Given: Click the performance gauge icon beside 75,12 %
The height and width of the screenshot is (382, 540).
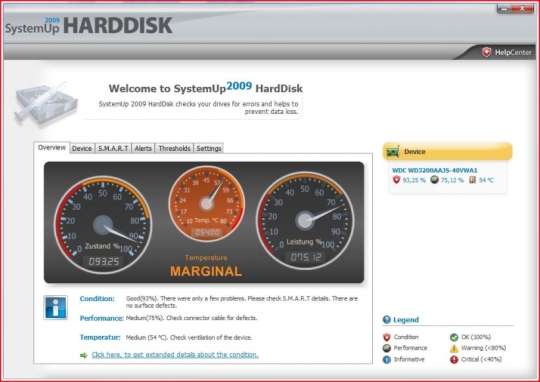Looking at the screenshot, I should coord(435,180).
